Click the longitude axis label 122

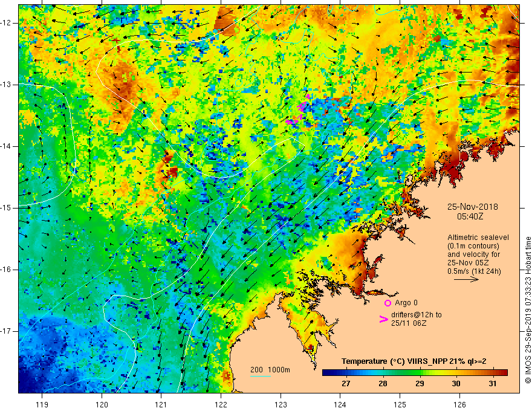pos(221,404)
